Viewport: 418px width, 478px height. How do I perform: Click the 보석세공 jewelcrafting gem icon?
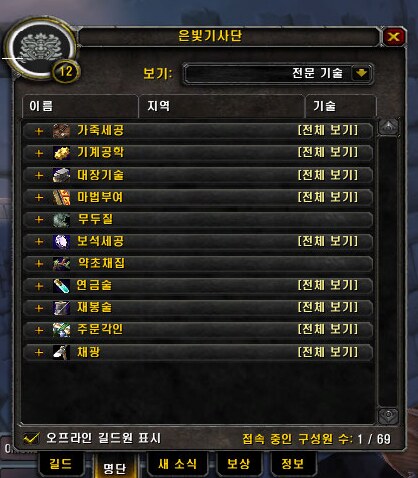point(62,241)
